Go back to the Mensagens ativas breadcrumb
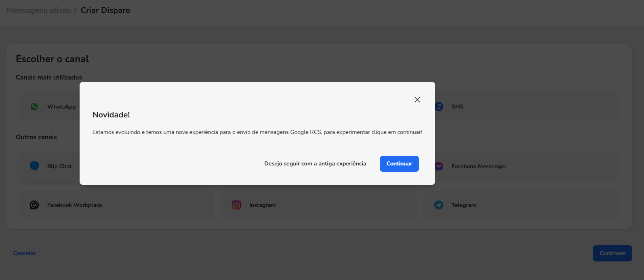Image resolution: width=644 pixels, height=280 pixels. pos(38,10)
